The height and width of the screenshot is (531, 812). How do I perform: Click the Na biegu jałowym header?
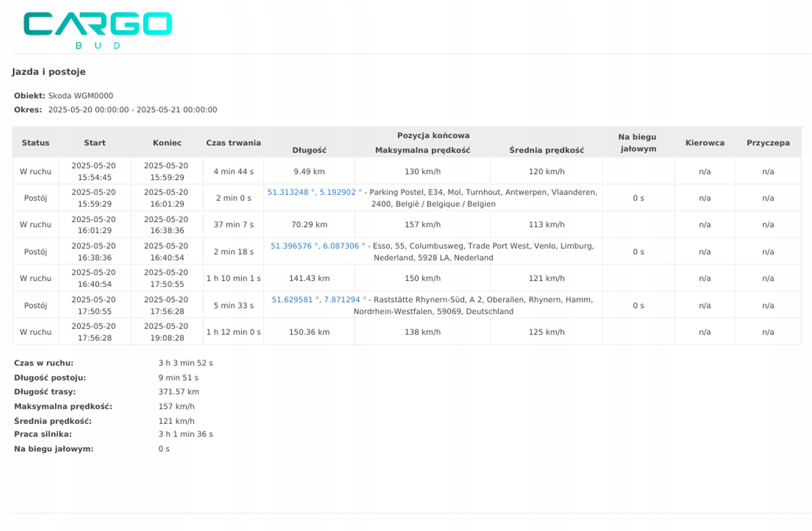click(638, 143)
